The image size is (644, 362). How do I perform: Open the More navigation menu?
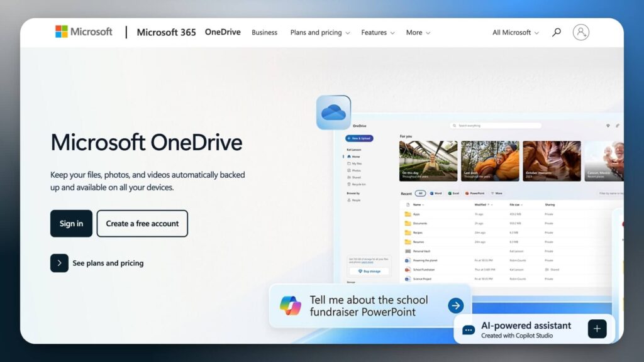[x=414, y=32]
